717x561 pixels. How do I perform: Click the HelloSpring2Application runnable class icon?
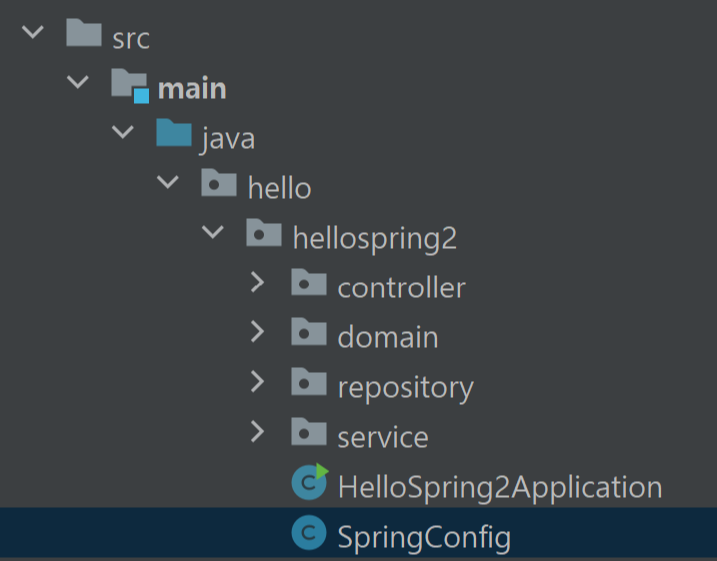[x=310, y=481]
